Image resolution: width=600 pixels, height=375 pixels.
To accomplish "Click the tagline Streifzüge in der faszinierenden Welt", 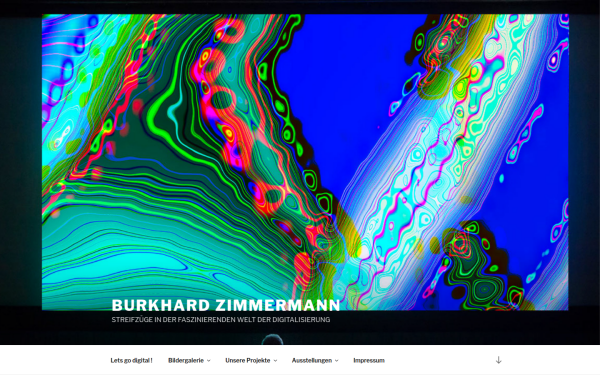I will [221, 320].
